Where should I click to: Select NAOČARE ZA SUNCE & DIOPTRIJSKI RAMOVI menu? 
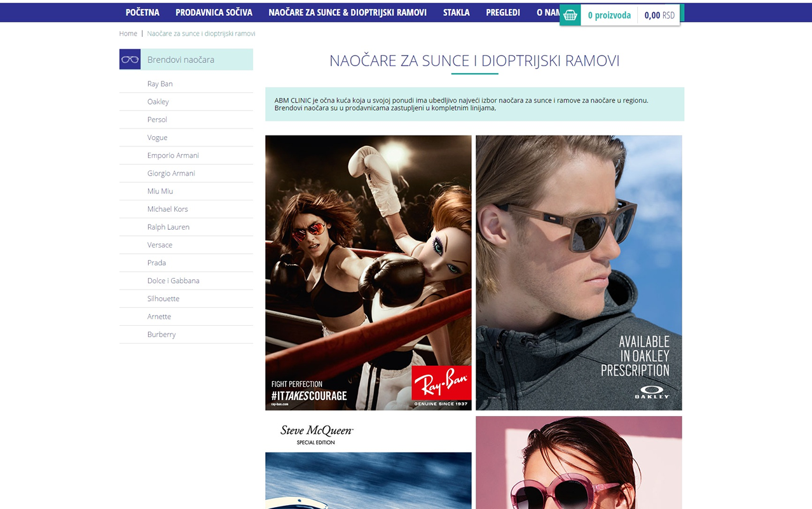coord(347,13)
